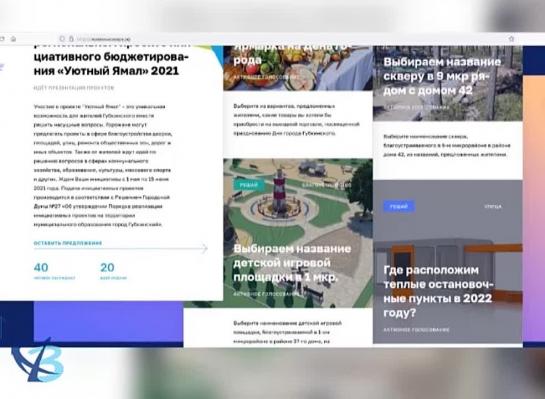545x399 pixels.
Task: Click the teal Город tag on playground card
Action: pyautogui.click(x=249, y=185)
